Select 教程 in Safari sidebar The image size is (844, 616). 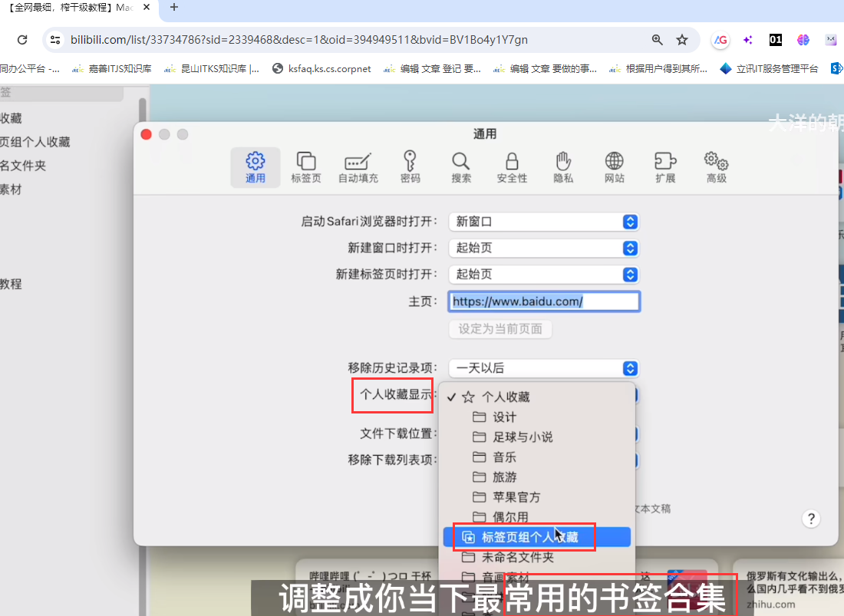(x=11, y=284)
